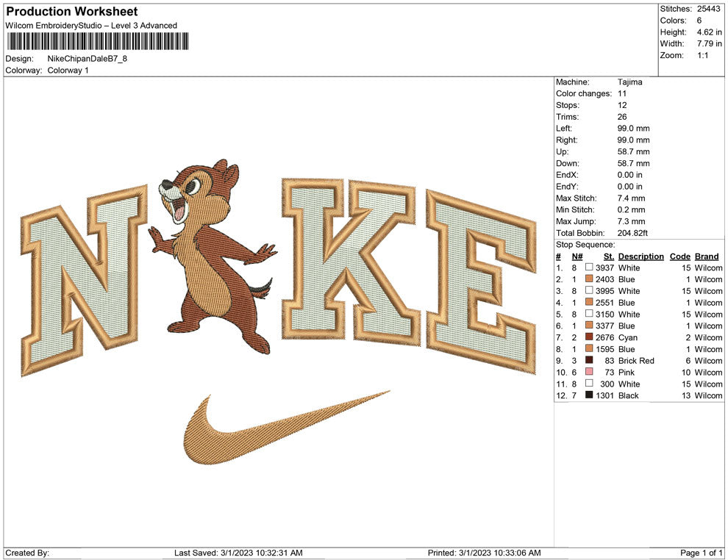Click the Total Bobbin value '204.82ft'

pos(633,233)
